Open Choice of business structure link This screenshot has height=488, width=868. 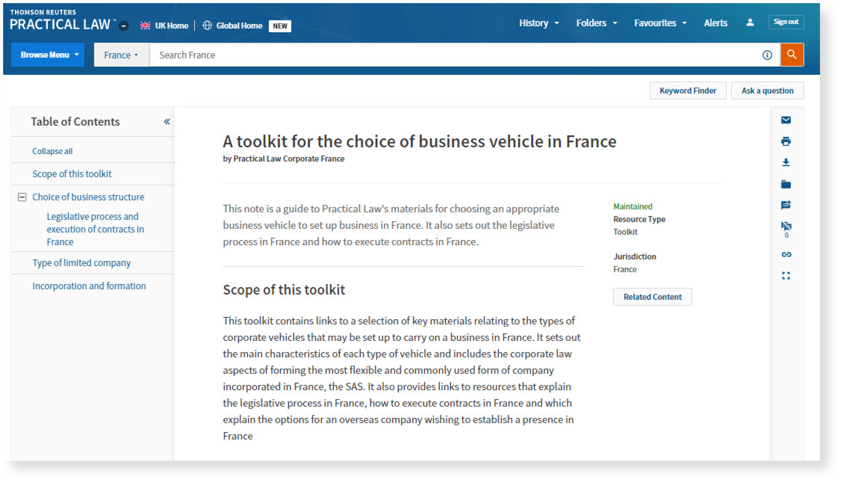[88, 197]
